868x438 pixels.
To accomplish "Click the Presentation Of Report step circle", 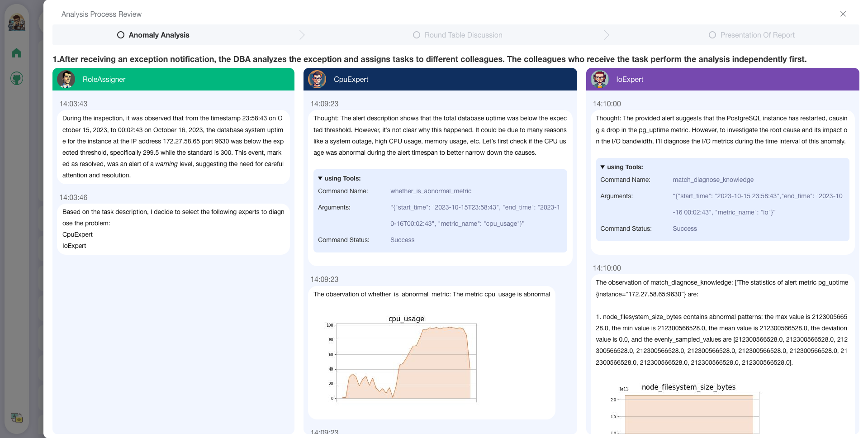I will coord(712,35).
